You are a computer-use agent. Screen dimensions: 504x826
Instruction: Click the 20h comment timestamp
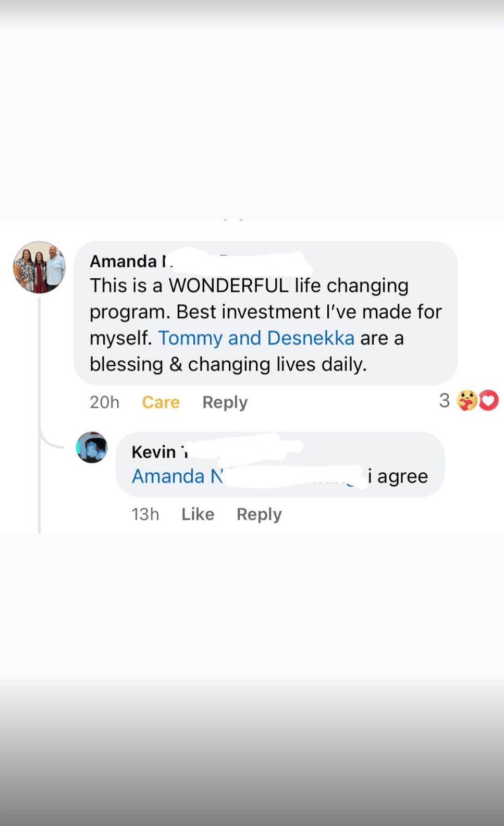pos(104,402)
